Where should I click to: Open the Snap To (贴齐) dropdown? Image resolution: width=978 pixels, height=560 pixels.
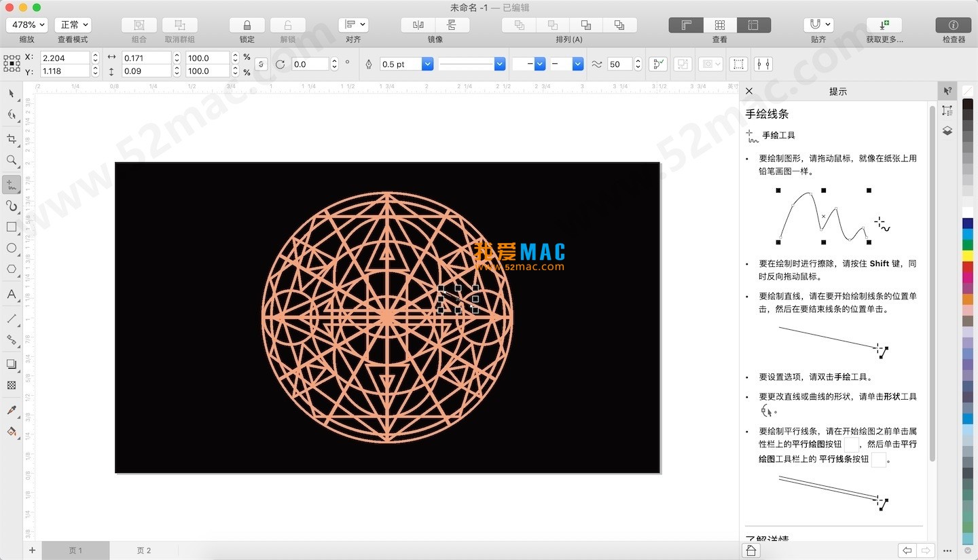click(818, 25)
